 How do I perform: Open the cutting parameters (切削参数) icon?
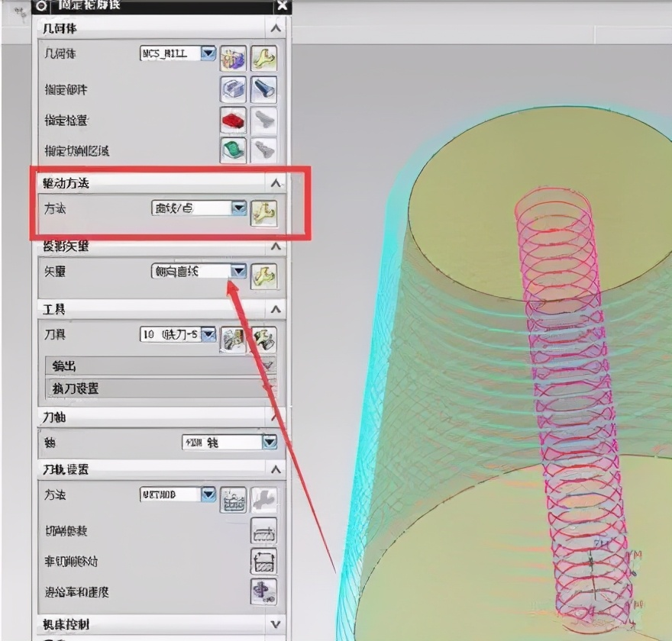point(263,532)
